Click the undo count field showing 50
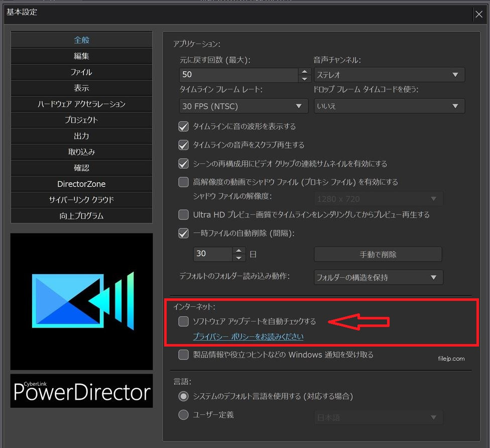Screen dimensions: 490x448 tap(239, 75)
